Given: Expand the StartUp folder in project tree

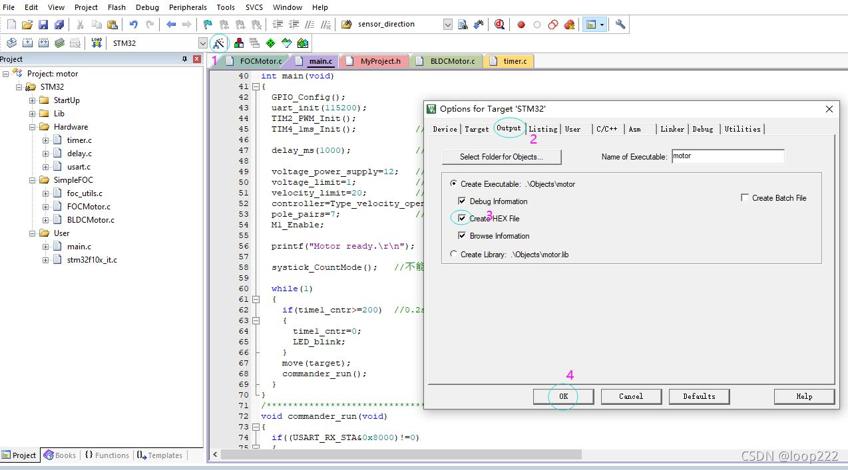Looking at the screenshot, I should point(32,100).
